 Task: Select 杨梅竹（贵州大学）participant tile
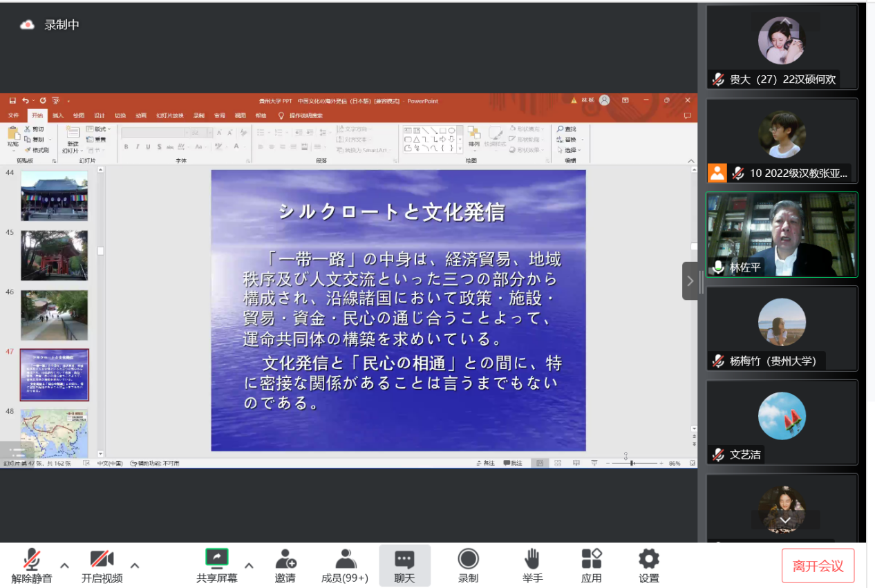point(781,328)
